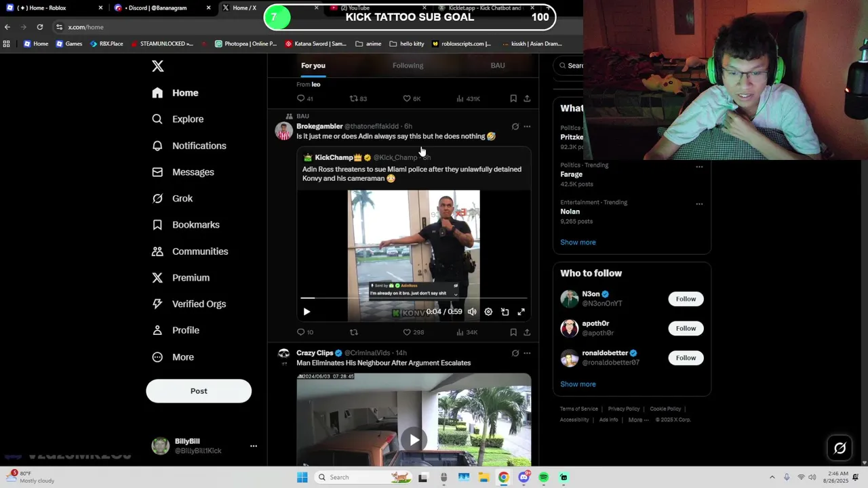This screenshot has height=488, width=868.
Task: Show more trending topics
Action: click(578, 242)
